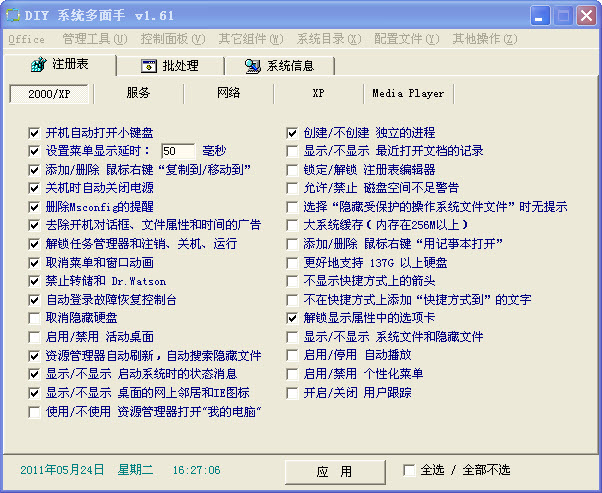Enable 取消隐藏硬盘 checkbox
The width and height of the screenshot is (602, 493).
[36, 317]
